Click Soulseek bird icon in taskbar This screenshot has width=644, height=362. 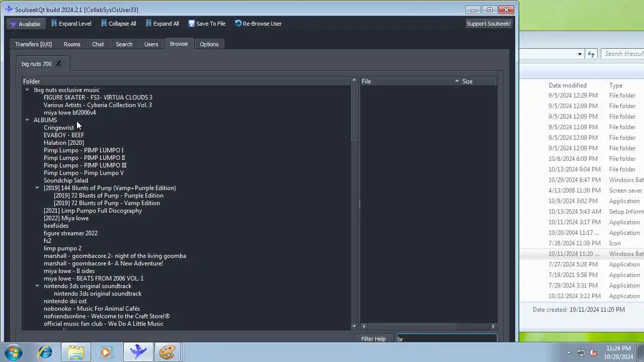click(x=137, y=352)
